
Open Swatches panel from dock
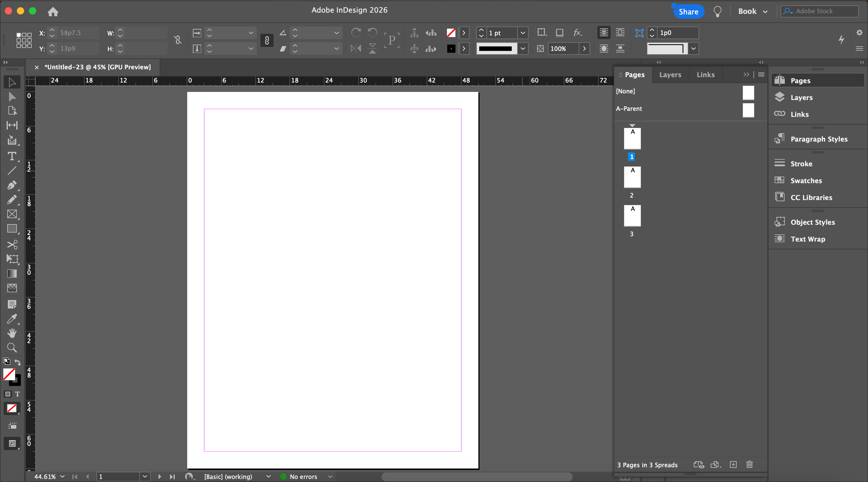click(x=806, y=180)
